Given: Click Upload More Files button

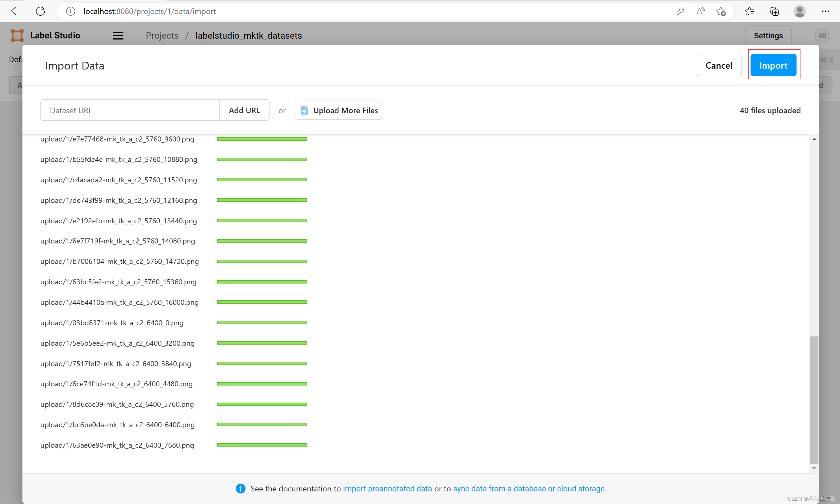Looking at the screenshot, I should click(339, 110).
